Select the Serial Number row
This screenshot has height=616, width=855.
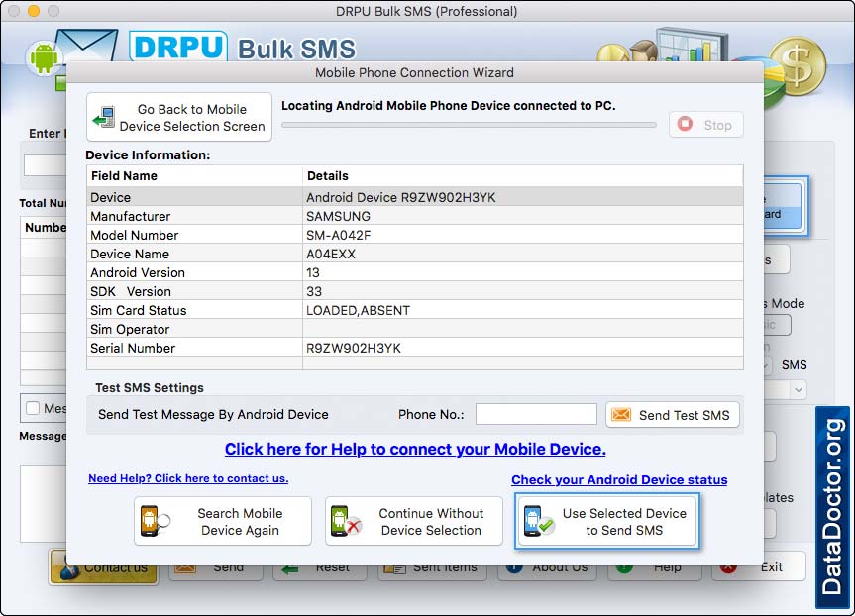414,348
